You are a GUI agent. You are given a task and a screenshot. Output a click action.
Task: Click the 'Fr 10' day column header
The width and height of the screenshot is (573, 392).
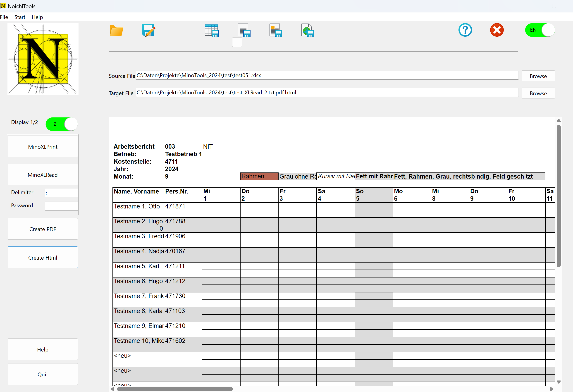coord(526,195)
